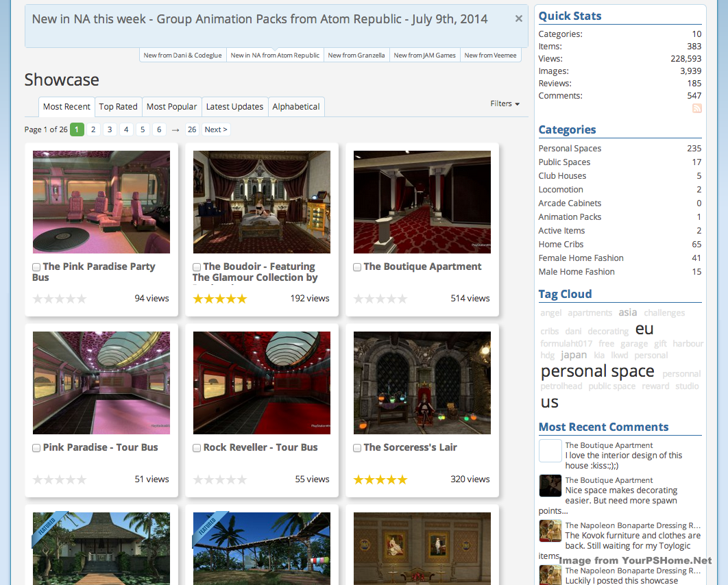Open the Public Spaces category
The width and height of the screenshot is (728, 585).
point(564,162)
